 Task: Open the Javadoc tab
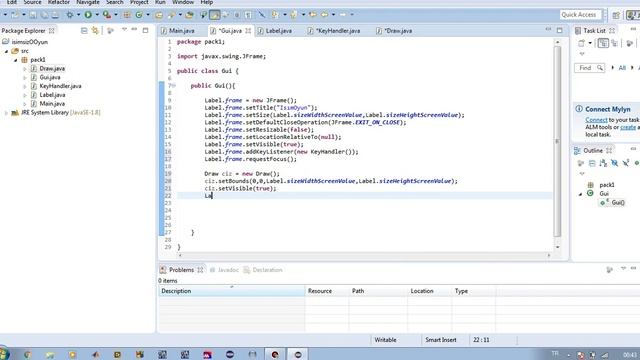click(224, 270)
